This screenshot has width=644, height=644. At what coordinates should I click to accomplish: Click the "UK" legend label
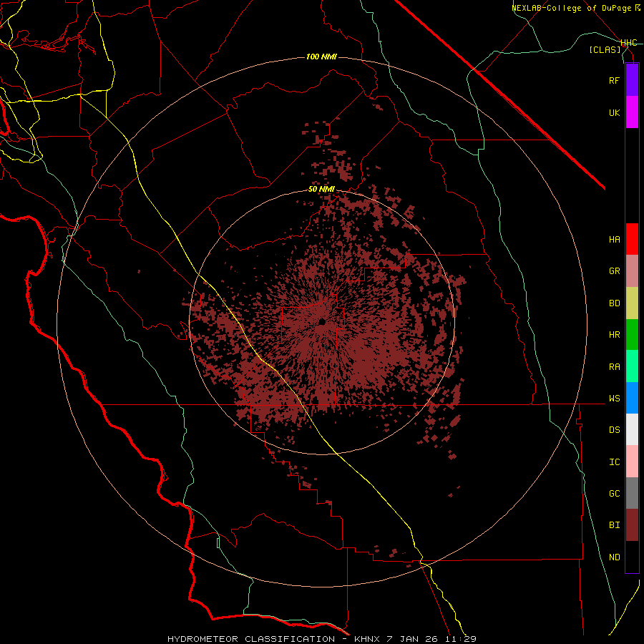[614, 112]
